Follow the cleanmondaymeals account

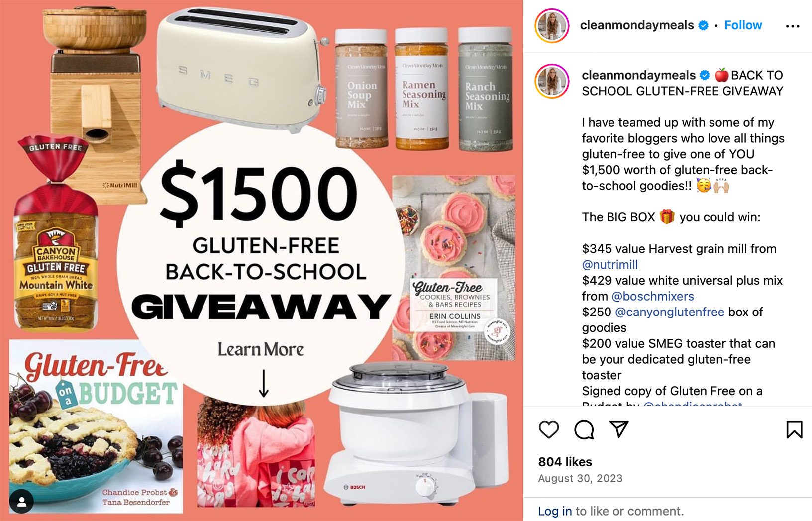743,25
